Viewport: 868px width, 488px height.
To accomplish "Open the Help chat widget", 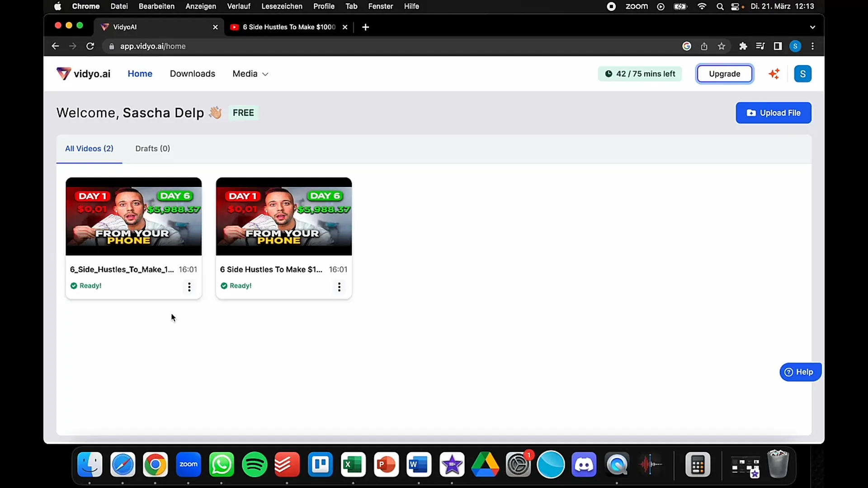I will click(799, 371).
